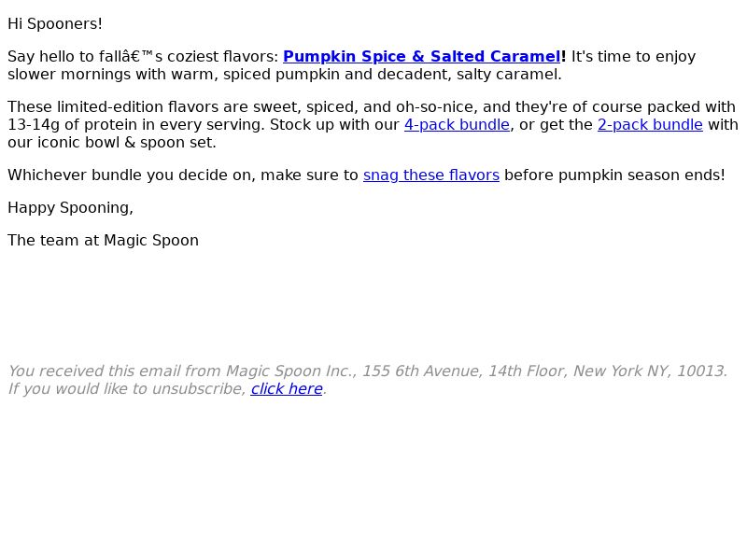Click the 'snag these flavors' link
Viewport: 747px width, 560px height.
pos(431,175)
